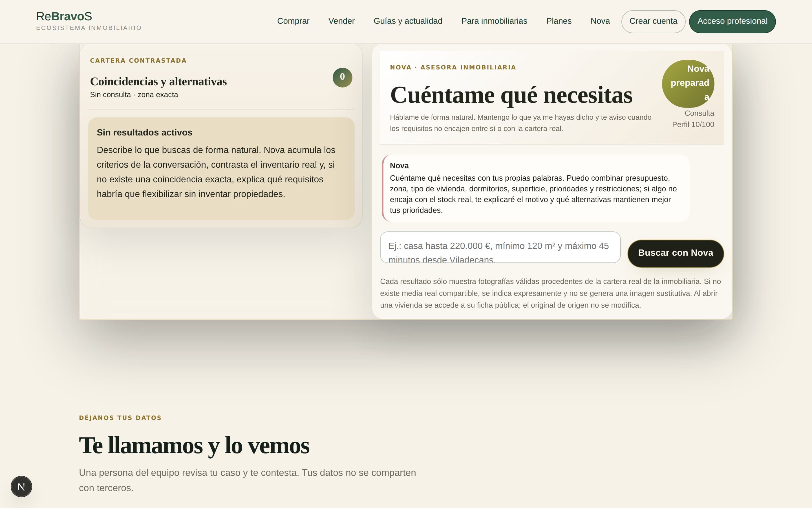The height and width of the screenshot is (508, 812).
Task: Click the 'CARTERA CONTRASTADA' label
Action: 138,60
